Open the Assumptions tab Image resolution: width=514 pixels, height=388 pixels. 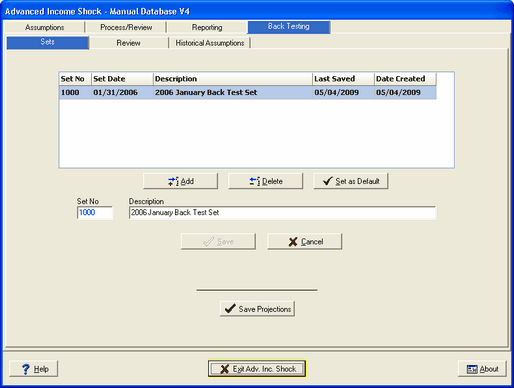(x=44, y=27)
